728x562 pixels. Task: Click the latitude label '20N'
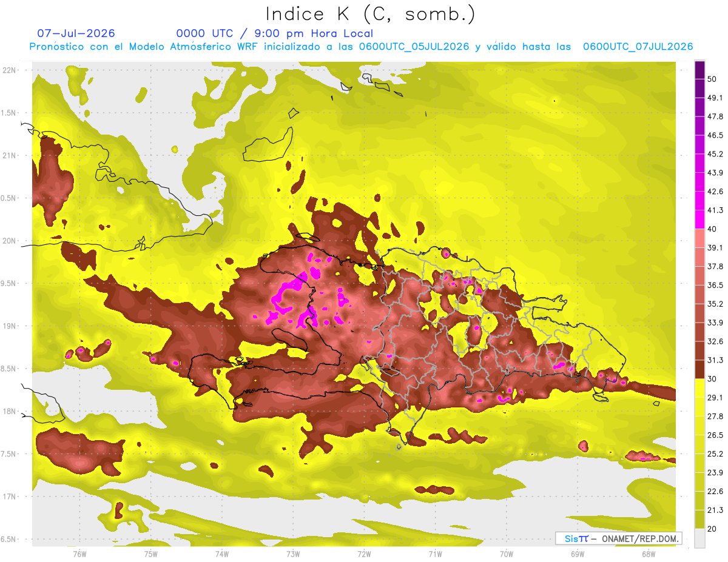[10, 241]
